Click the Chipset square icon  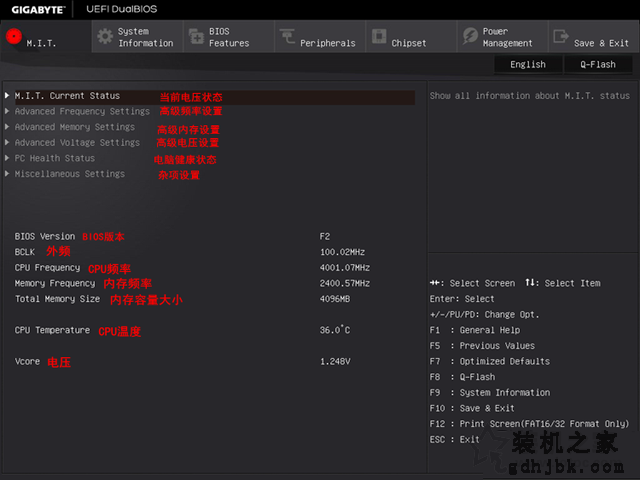(x=379, y=36)
